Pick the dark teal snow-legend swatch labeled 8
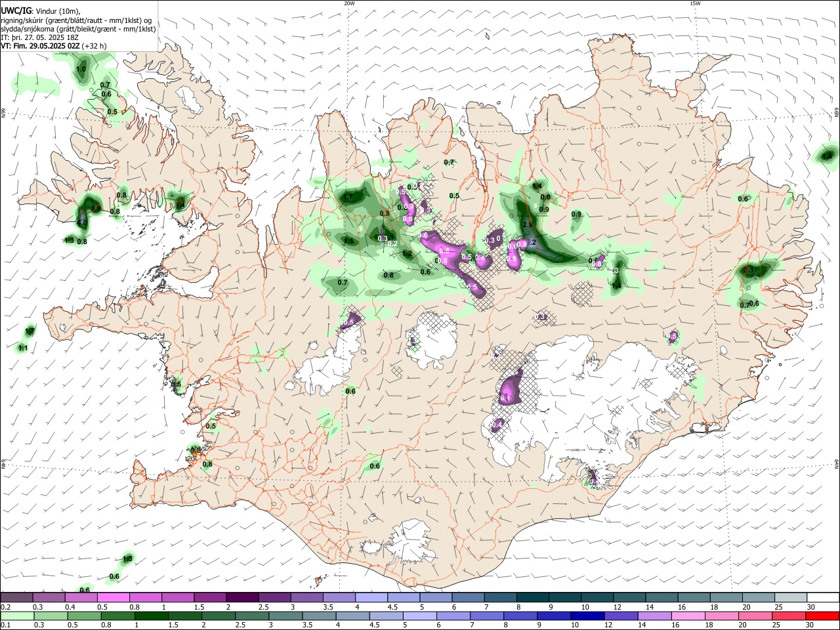This screenshot has width=840, height=630. pos(532,597)
